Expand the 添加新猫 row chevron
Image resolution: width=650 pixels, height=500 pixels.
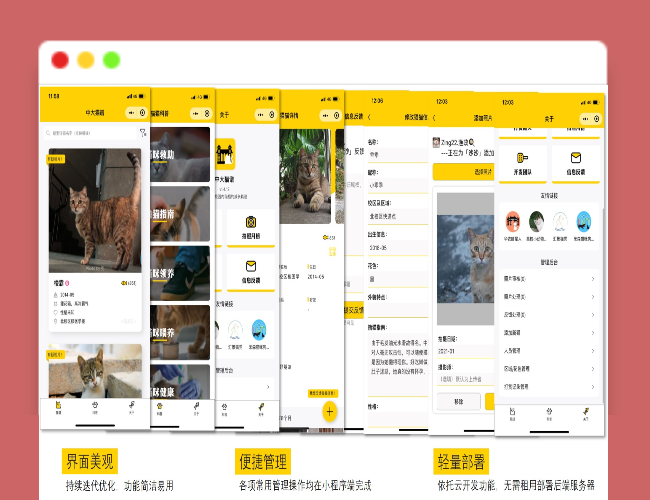(x=593, y=333)
